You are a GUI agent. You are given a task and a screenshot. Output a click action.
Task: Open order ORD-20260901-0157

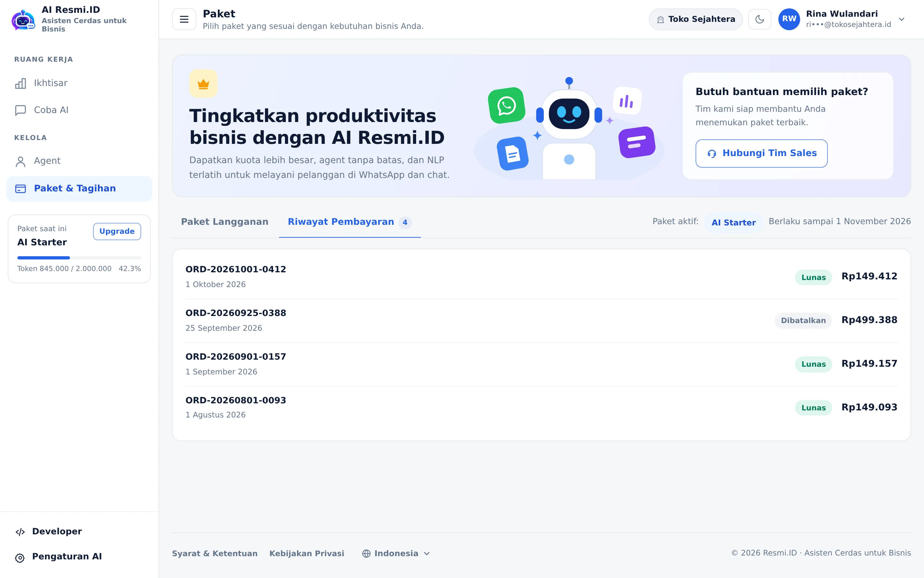541,364
